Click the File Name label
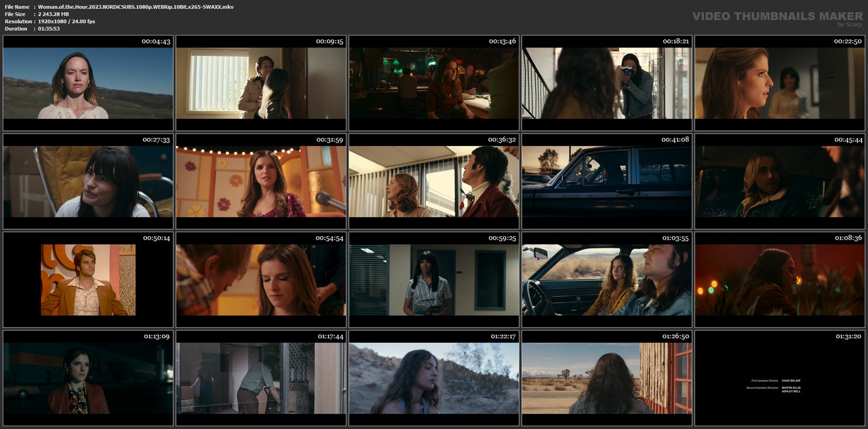Screen dimensions: 868x429 17,6
